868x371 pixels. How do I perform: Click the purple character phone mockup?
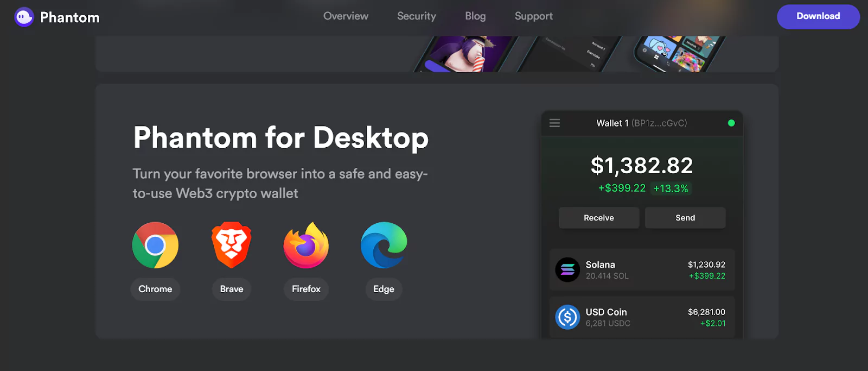465,54
